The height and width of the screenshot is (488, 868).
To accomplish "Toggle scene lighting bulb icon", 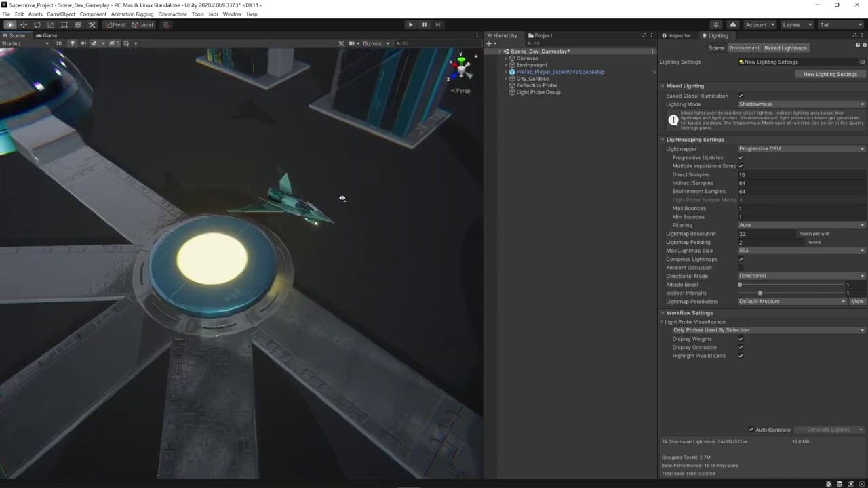I will pyautogui.click(x=73, y=43).
